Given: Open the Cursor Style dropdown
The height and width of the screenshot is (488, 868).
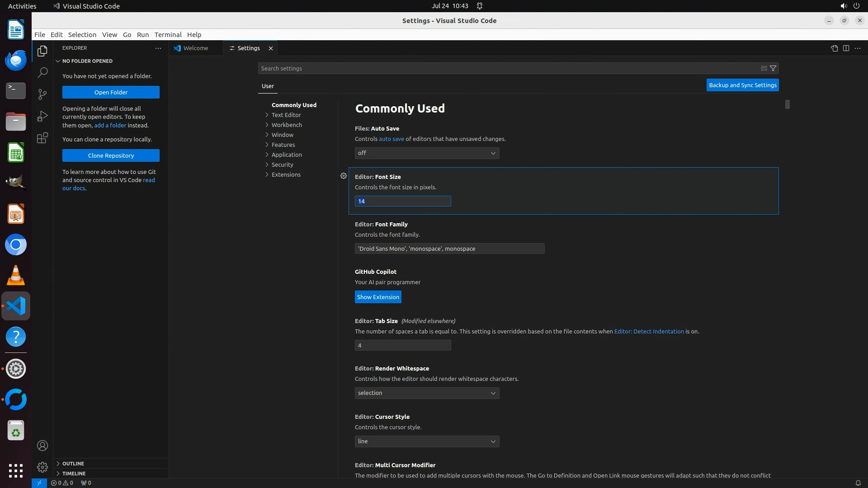Looking at the screenshot, I should 427,441.
